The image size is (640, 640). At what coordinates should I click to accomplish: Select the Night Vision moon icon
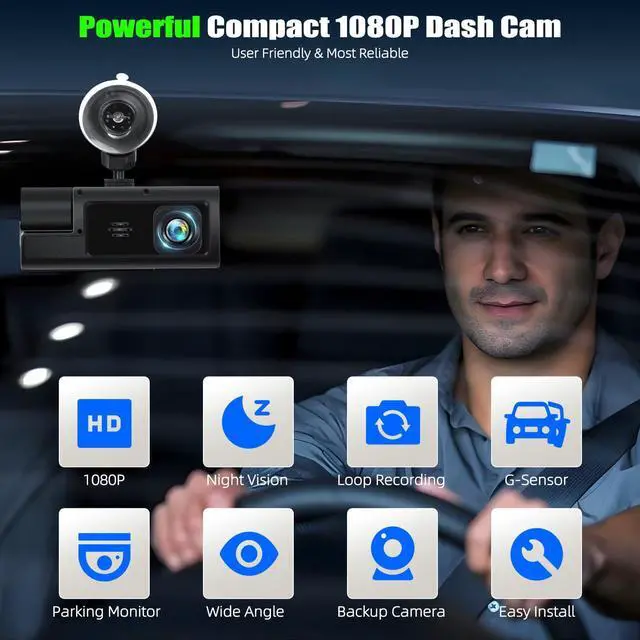click(248, 422)
